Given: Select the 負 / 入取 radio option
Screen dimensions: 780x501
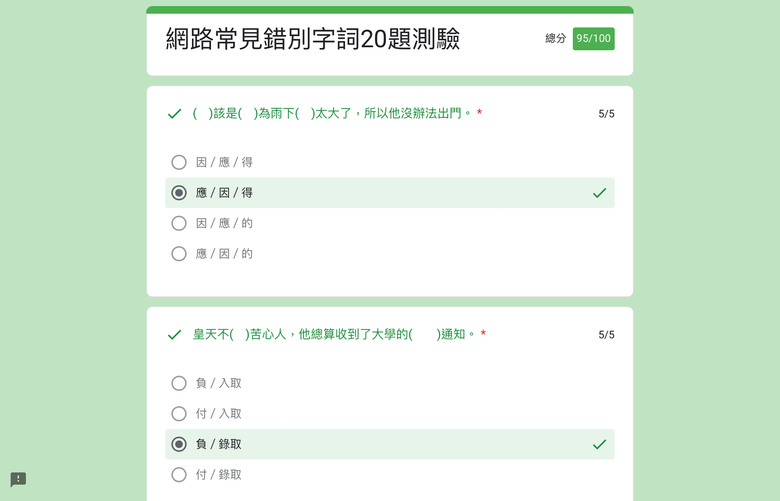Looking at the screenshot, I should tap(179, 383).
